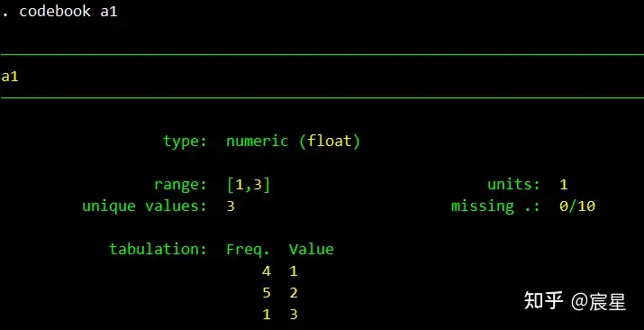Image resolution: width=644 pixels, height=330 pixels.
Task: Click the 'missing .:' label
Action: coord(495,206)
